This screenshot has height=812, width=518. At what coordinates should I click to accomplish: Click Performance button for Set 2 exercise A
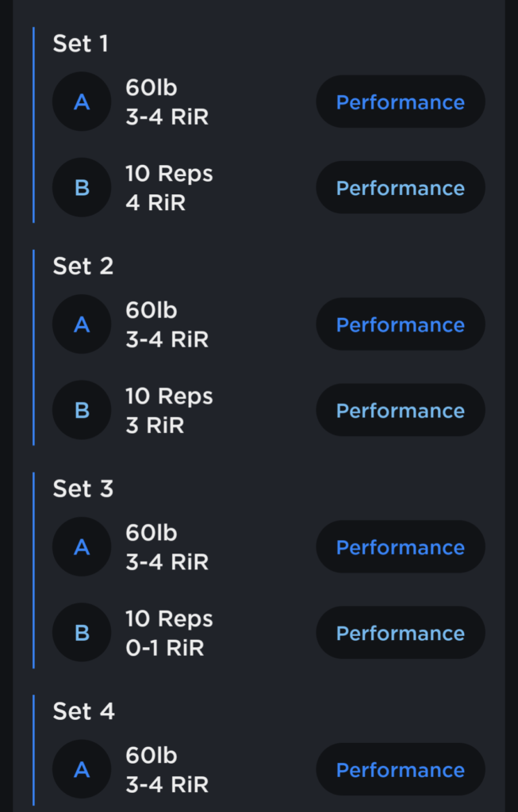tap(400, 325)
